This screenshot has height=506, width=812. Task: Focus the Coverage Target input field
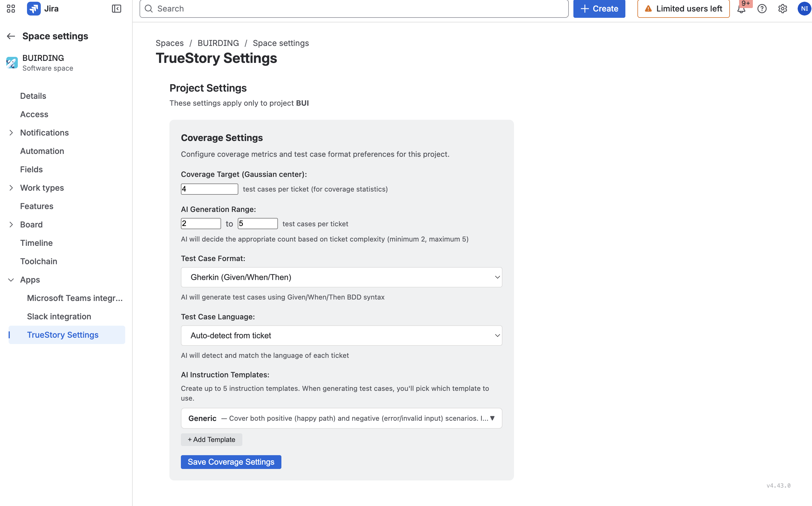click(x=209, y=189)
